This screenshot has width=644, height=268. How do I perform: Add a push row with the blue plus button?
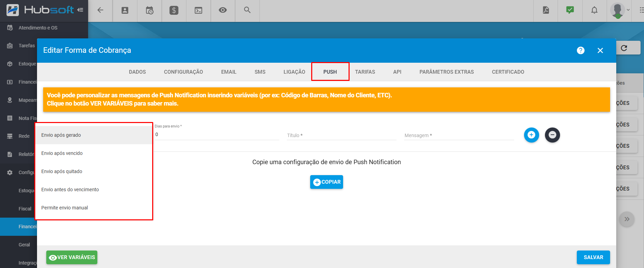pos(532,135)
